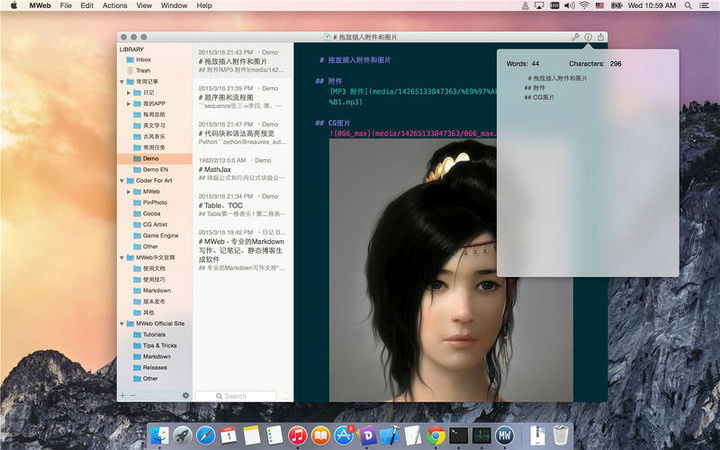Open the Window menu
Screen dimensions: 720x450
[x=174, y=6]
